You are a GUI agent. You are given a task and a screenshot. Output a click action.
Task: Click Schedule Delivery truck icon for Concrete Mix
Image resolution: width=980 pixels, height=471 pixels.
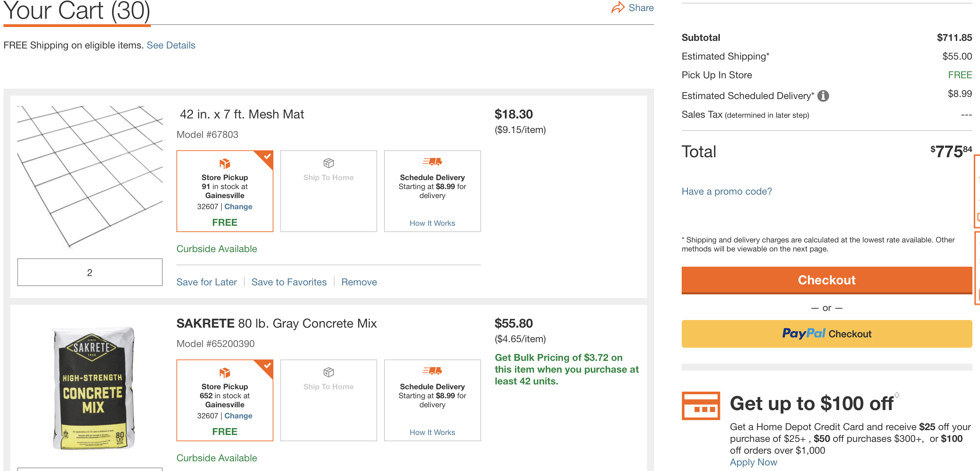tap(432, 371)
